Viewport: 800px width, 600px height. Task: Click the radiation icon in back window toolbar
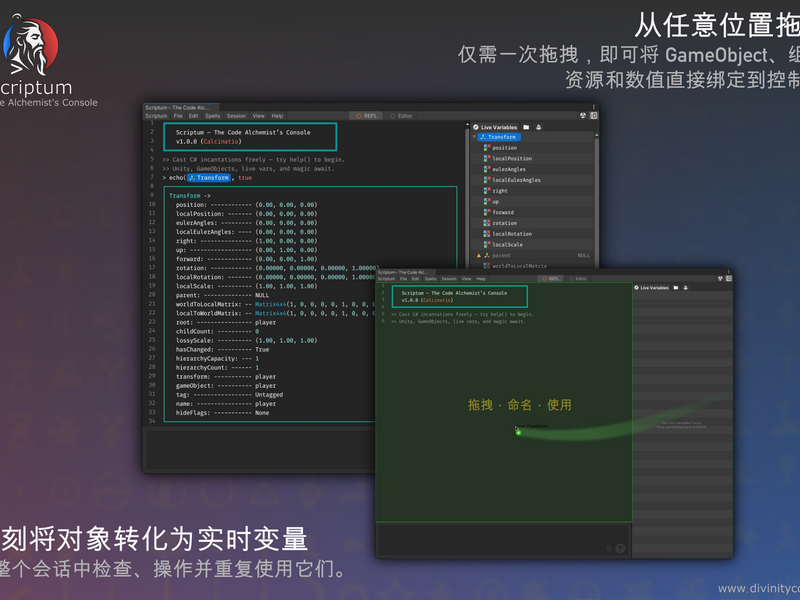tap(583, 116)
